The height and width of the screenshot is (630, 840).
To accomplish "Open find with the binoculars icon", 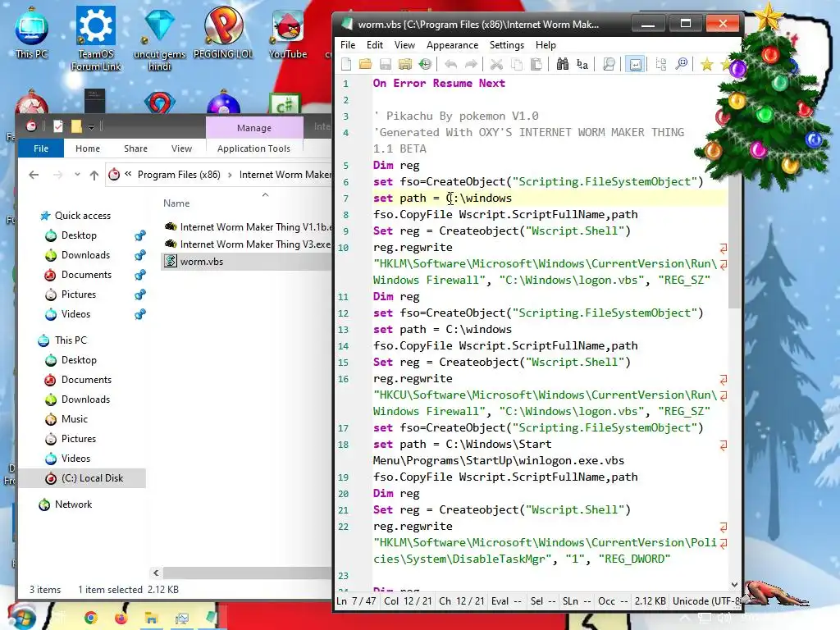I will pyautogui.click(x=563, y=65).
